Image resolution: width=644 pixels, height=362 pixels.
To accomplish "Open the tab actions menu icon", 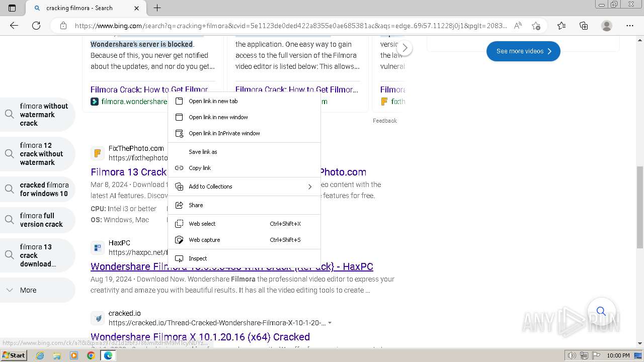I will pyautogui.click(x=12, y=8).
